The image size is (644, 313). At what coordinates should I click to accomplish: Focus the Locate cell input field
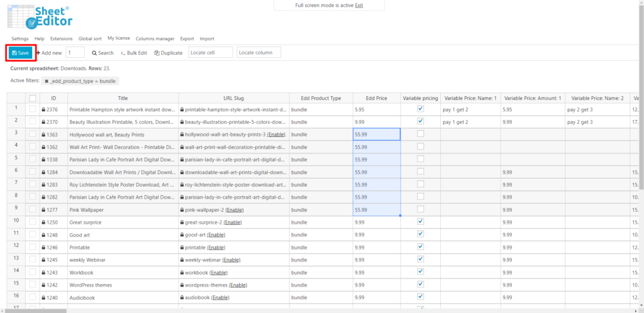(x=210, y=52)
